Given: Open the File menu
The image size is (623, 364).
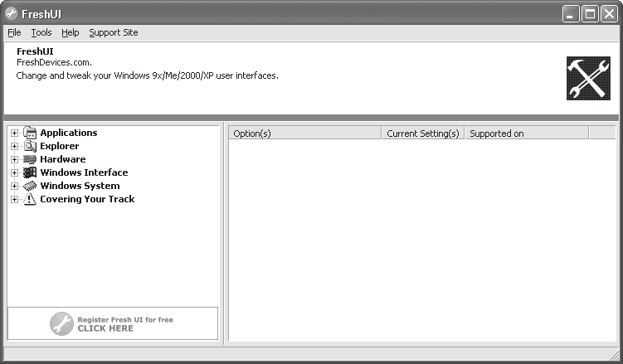Looking at the screenshot, I should point(14,32).
